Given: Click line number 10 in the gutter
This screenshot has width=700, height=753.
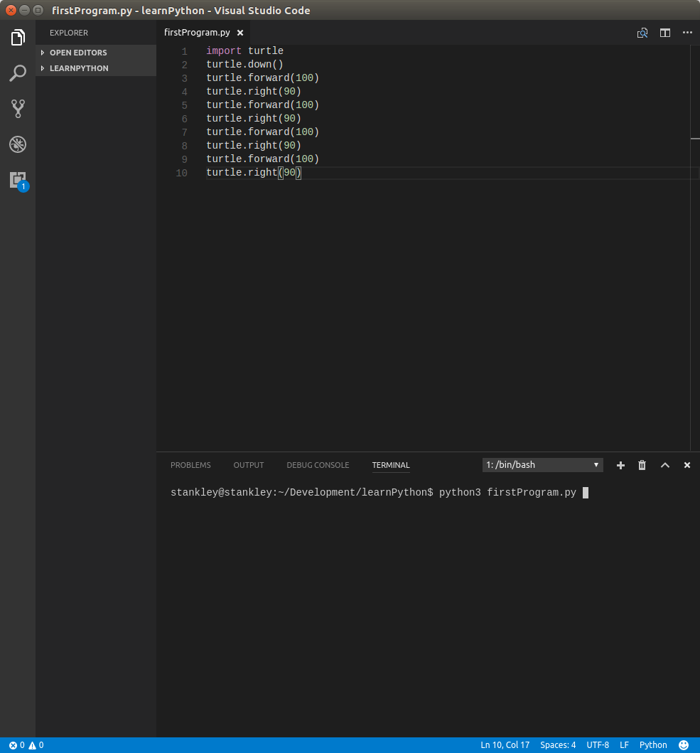Looking at the screenshot, I should pos(181,172).
